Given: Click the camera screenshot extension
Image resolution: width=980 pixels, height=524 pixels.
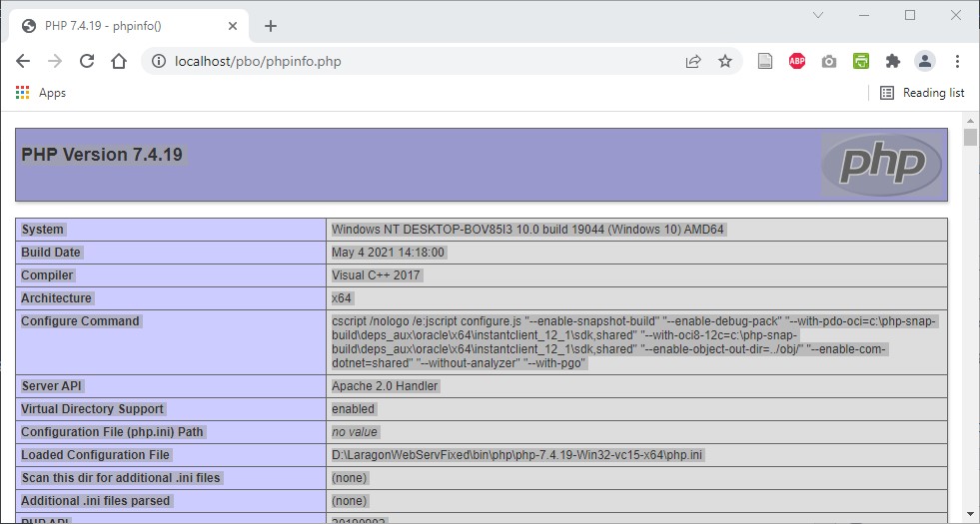Looking at the screenshot, I should pyautogui.click(x=829, y=61).
